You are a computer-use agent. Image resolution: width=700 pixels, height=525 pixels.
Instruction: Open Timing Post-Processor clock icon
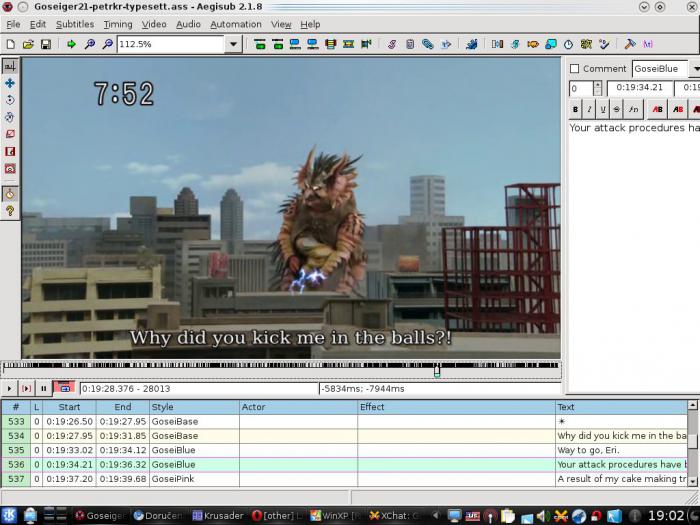(x=568, y=44)
